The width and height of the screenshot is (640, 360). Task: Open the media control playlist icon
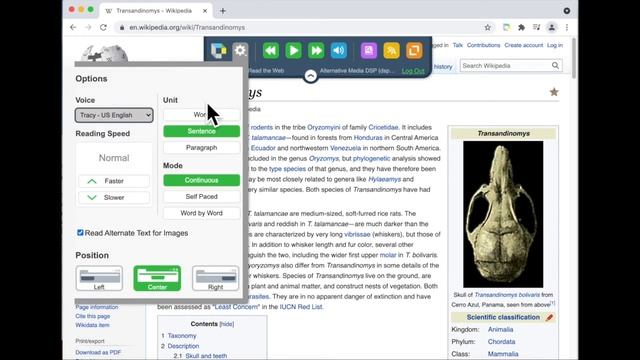[536, 27]
